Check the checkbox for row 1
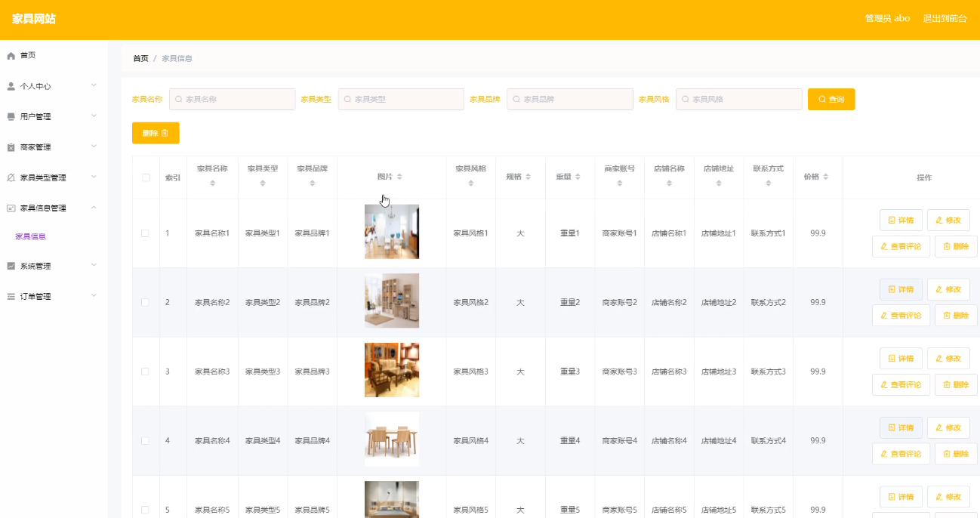The width and height of the screenshot is (980, 518). (x=146, y=233)
